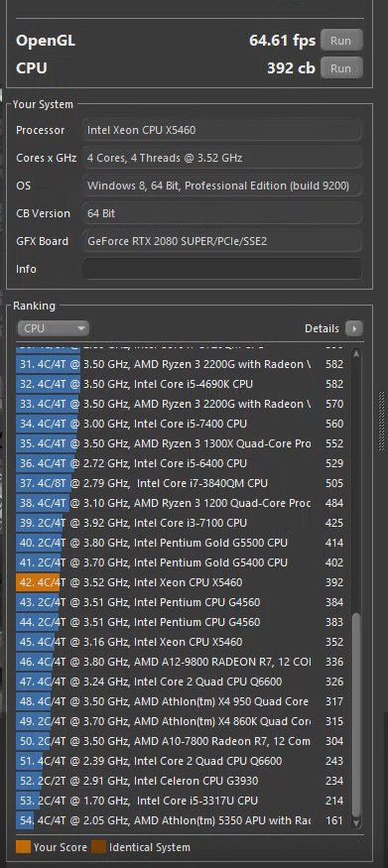Image resolution: width=388 pixels, height=868 pixels.
Task: Select rank 51 Core 2 Quad Q6600 2.39 GHz row
Action: [181, 761]
